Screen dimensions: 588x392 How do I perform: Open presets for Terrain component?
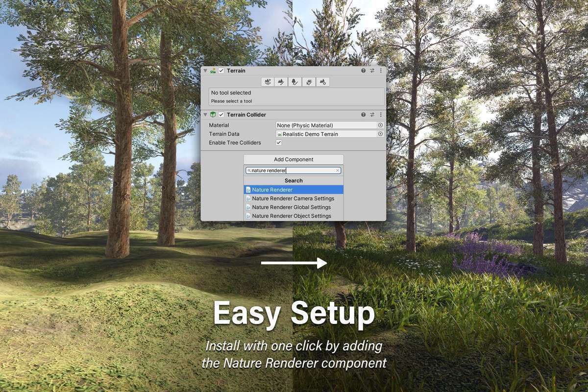[372, 71]
